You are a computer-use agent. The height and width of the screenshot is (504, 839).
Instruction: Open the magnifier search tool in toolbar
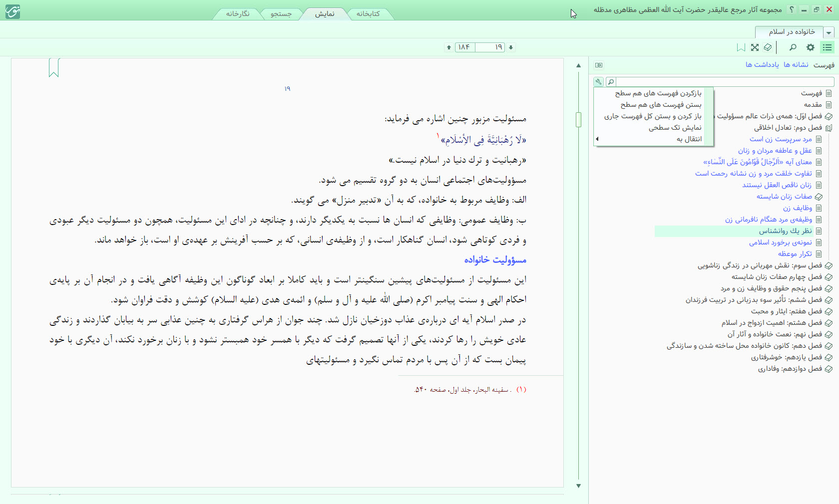pyautogui.click(x=793, y=47)
